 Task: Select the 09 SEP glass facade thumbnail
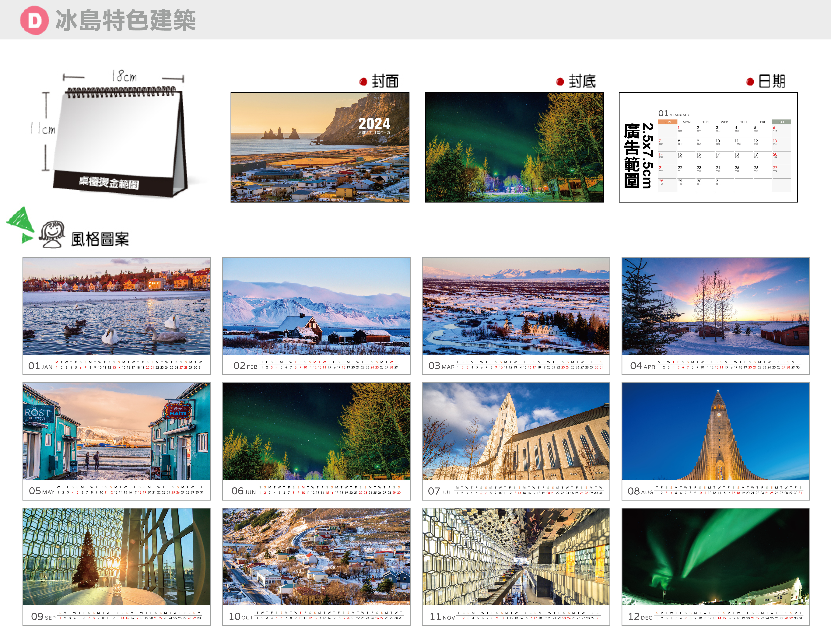116,557
